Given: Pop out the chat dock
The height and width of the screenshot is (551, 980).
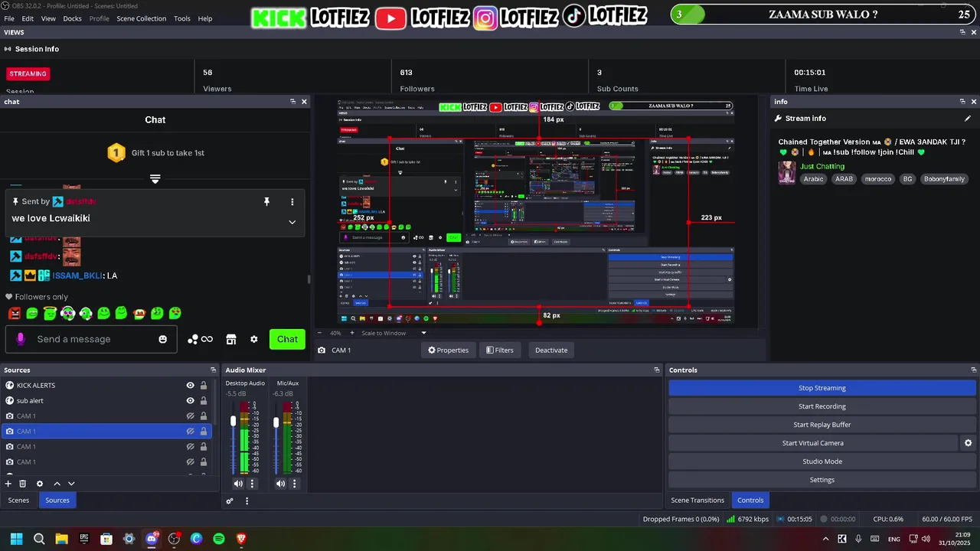Looking at the screenshot, I should pos(292,102).
